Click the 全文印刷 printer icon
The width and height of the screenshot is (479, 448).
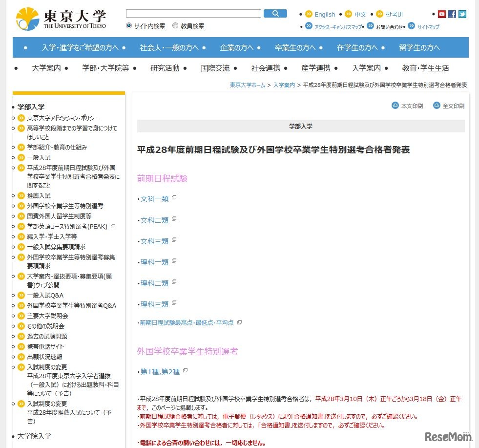coord(437,106)
